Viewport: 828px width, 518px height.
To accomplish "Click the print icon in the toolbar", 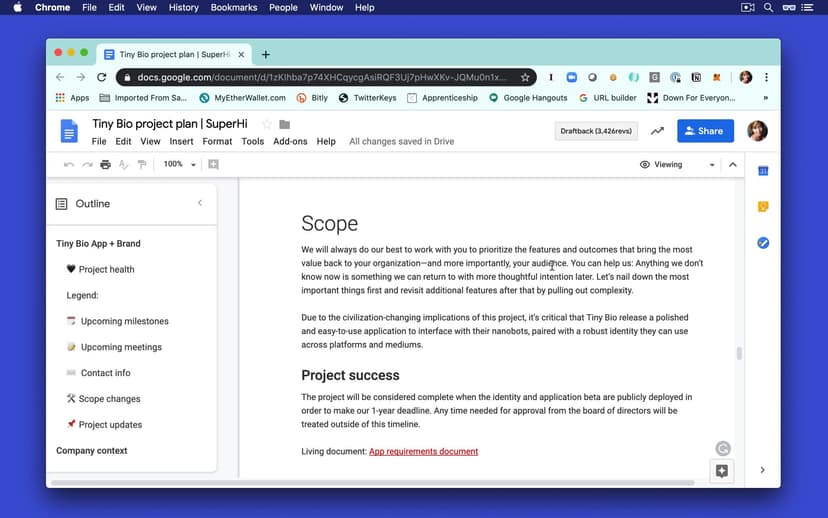I will [105, 164].
